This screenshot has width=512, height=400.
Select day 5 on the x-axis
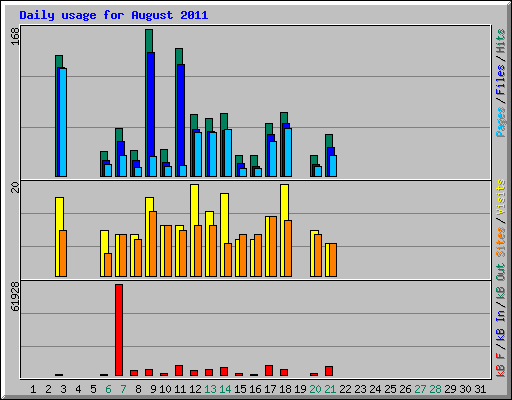pyautogui.click(x=93, y=389)
